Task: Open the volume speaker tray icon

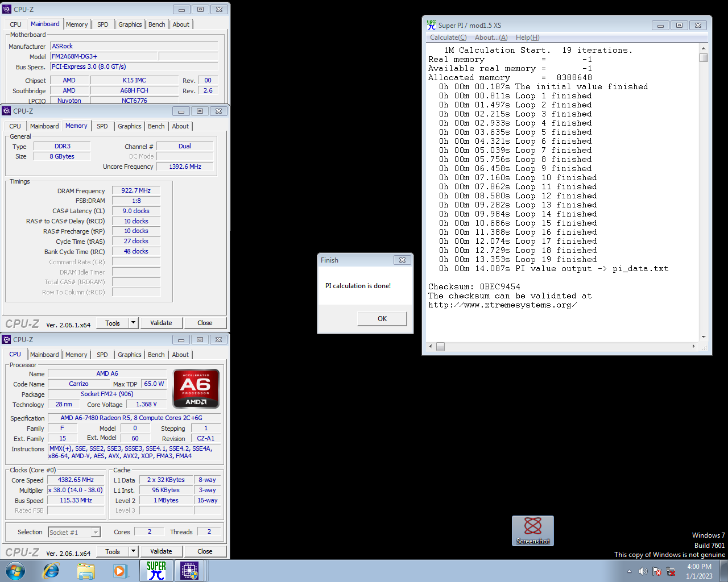Action: 643,571
